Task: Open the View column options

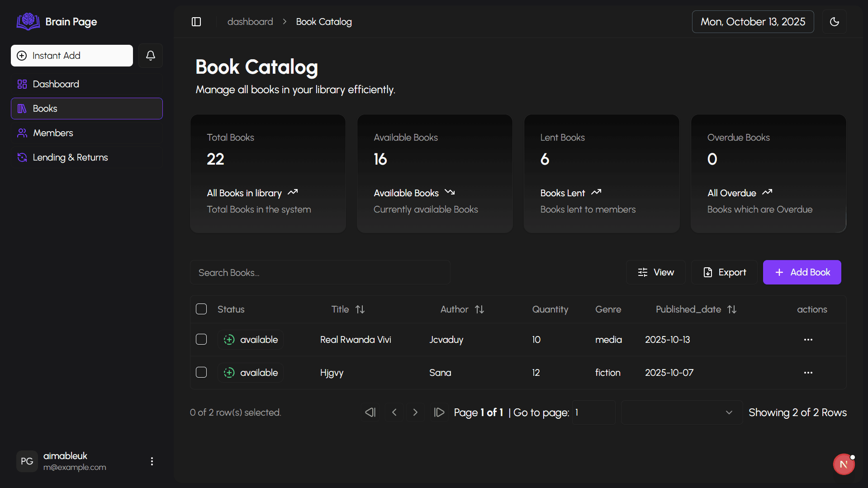Action: click(656, 272)
